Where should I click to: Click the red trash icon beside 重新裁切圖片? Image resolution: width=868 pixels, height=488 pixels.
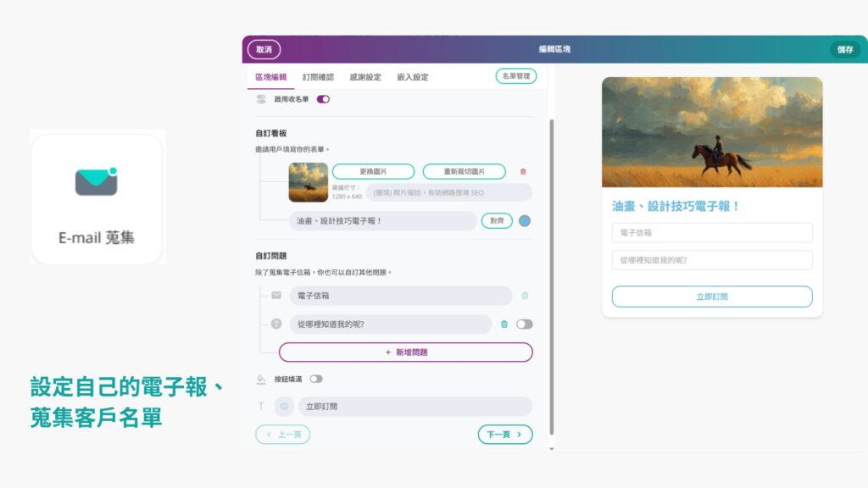[x=523, y=172]
